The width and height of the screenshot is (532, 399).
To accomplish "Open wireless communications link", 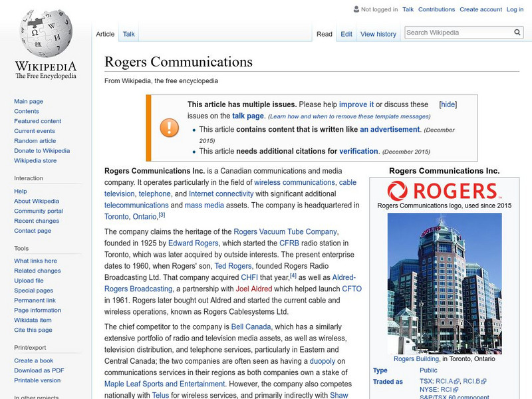I will coord(295,182).
